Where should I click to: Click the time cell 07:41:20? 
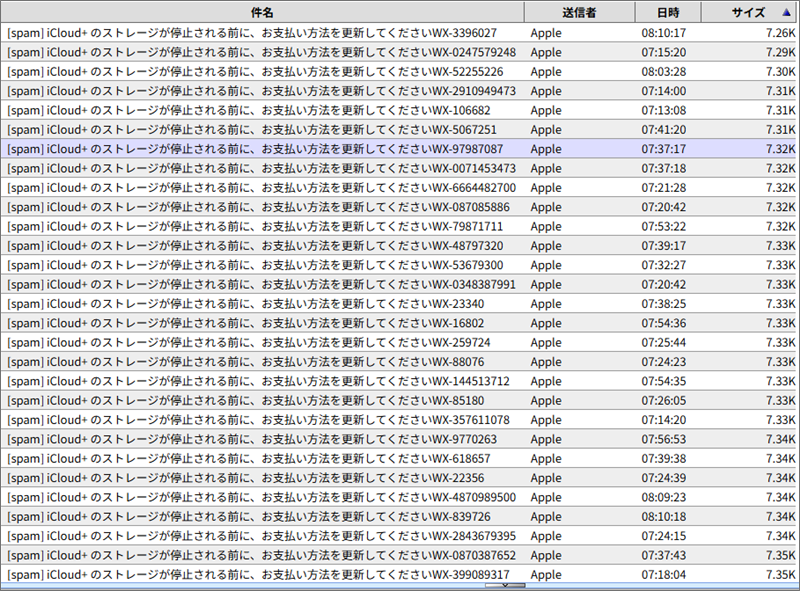[664, 130]
